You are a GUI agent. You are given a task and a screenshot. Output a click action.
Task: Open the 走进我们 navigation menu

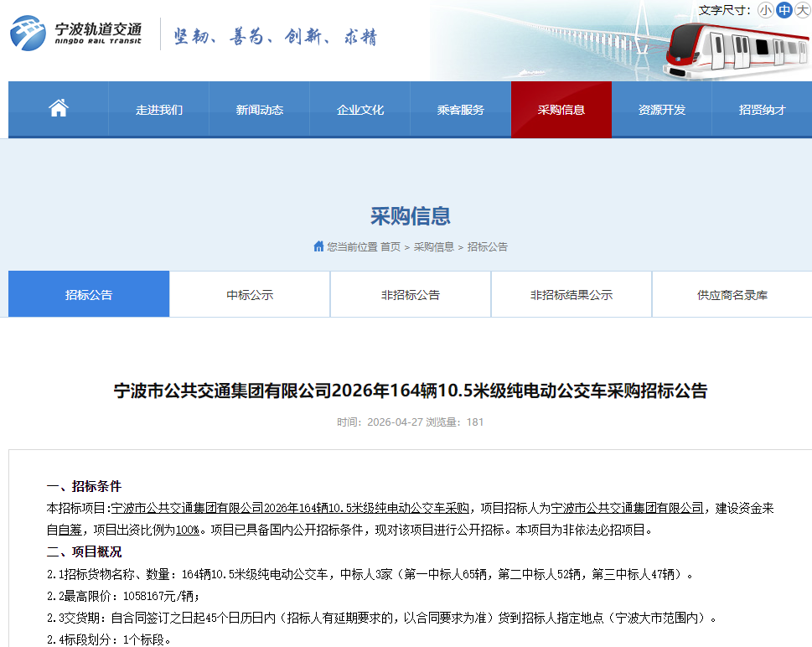click(158, 109)
